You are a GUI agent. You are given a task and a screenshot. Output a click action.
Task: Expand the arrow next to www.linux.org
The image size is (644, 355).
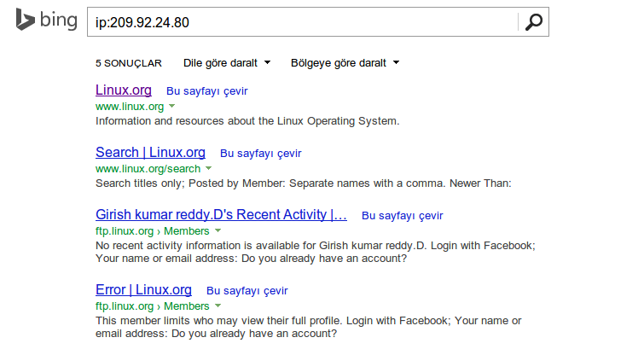[172, 106]
